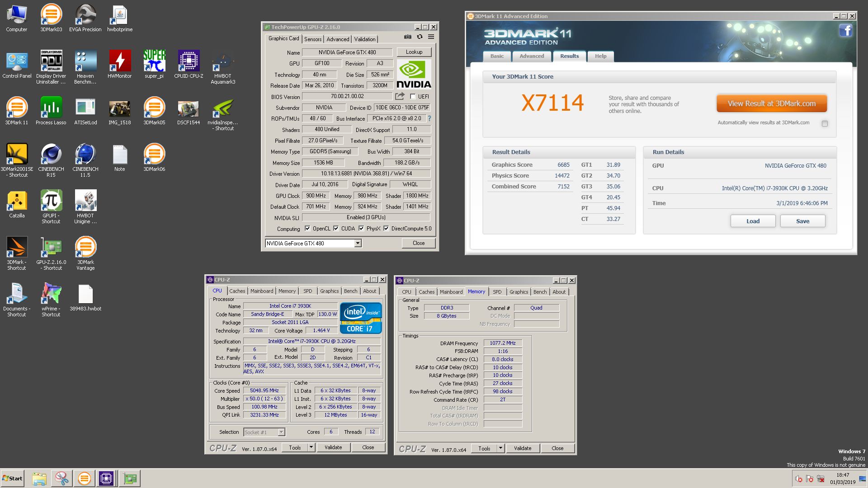The height and width of the screenshot is (488, 868).
Task: Click Snipping Tool taskbar icon
Action: [61, 479]
